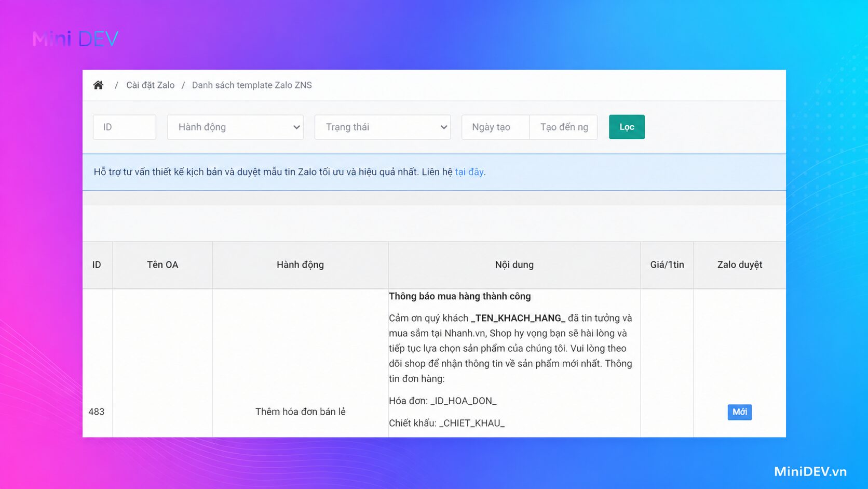
Task: Click 'Hóa đơn: _ID_HOA_DON_' line
Action: [x=443, y=401]
